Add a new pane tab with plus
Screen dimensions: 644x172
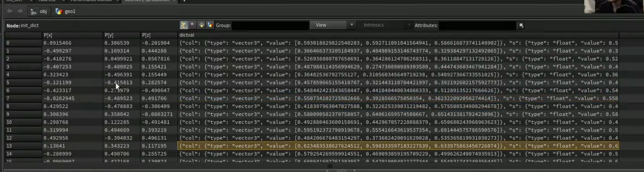pyautogui.click(x=184, y=1)
